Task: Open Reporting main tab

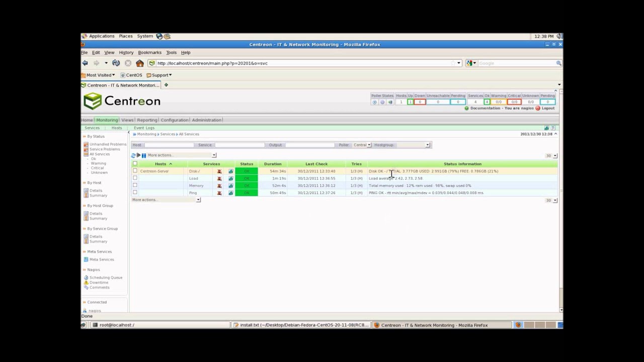Action: [147, 120]
